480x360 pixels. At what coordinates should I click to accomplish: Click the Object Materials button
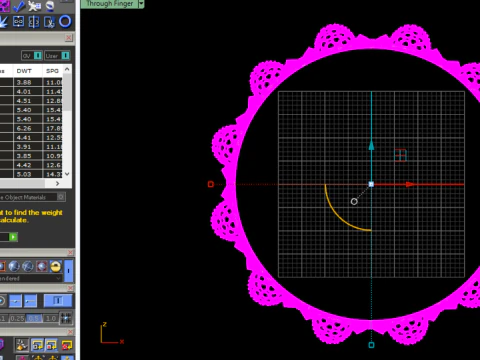coord(32,197)
